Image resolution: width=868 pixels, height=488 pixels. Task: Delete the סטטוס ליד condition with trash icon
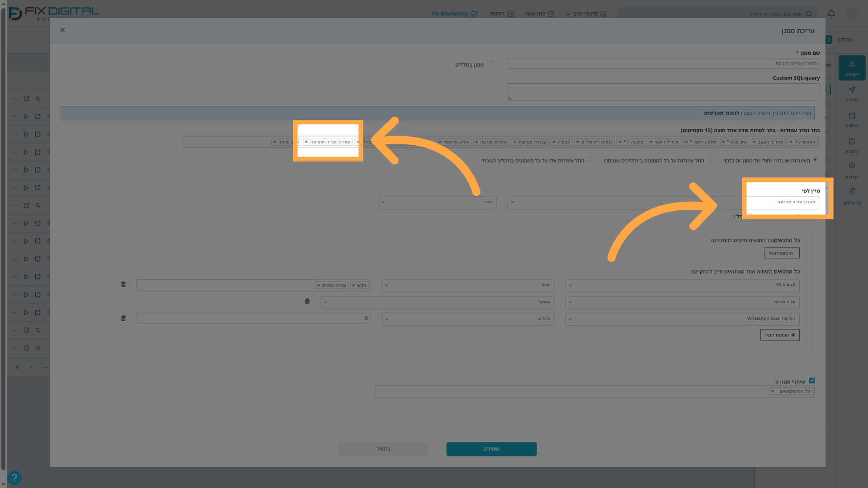click(x=123, y=284)
